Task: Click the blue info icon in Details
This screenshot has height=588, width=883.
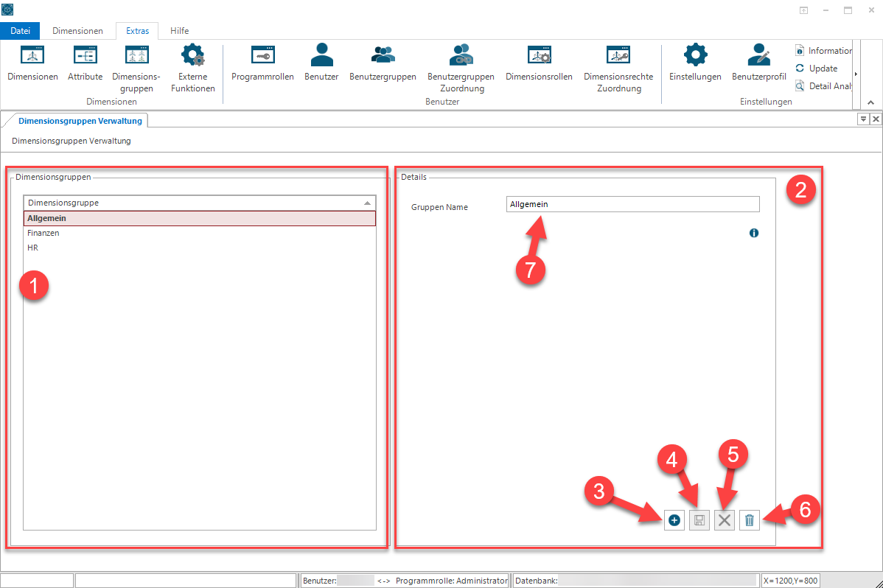Action: click(x=754, y=233)
